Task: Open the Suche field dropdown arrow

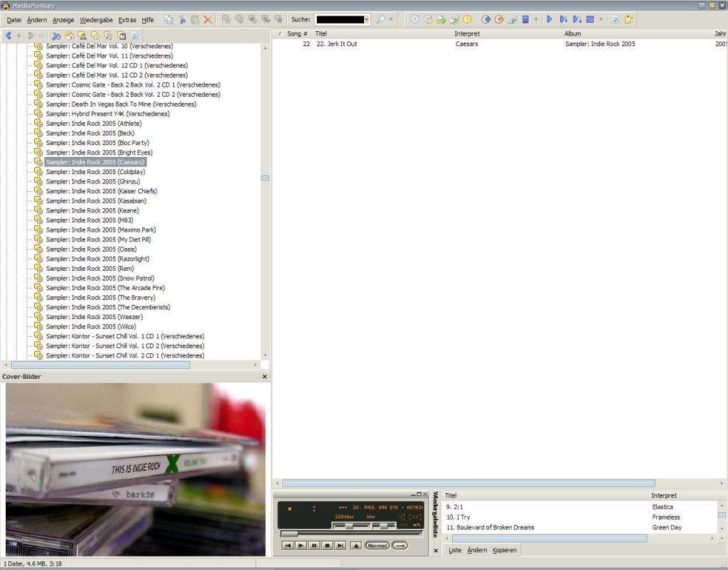Action: (366, 19)
